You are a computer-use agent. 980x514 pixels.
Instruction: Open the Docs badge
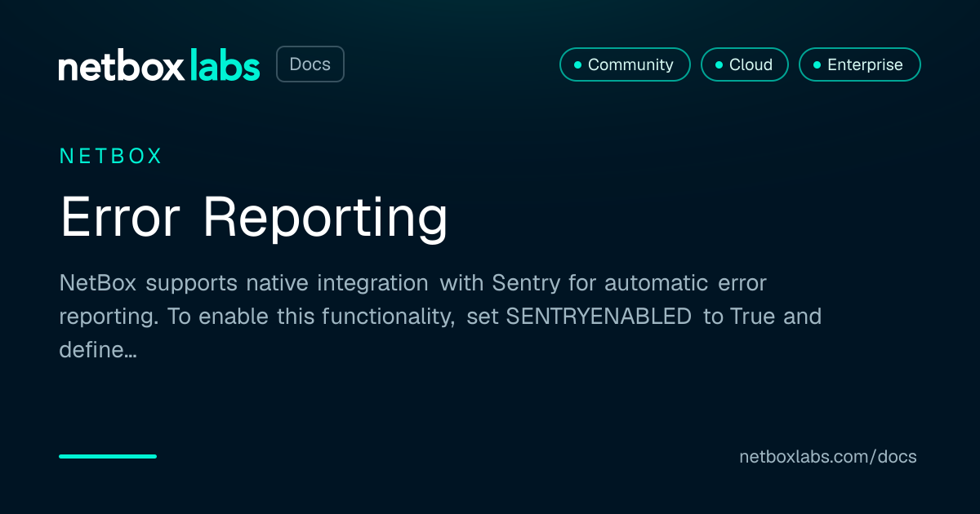[310, 64]
